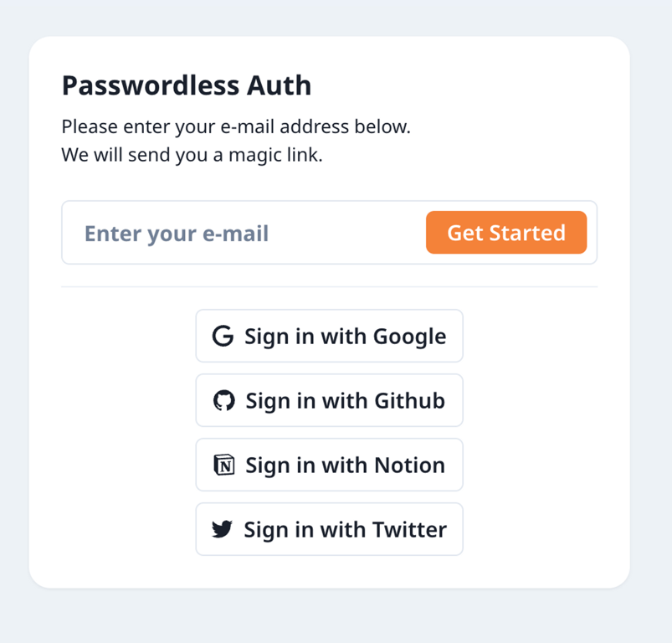
Task: Click the word "Google" in the sign-in button
Action: coord(409,337)
